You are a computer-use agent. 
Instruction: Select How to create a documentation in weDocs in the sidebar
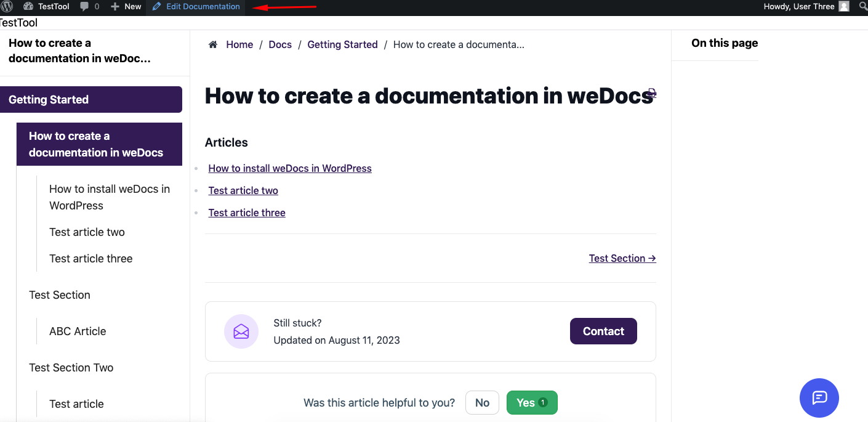99,144
